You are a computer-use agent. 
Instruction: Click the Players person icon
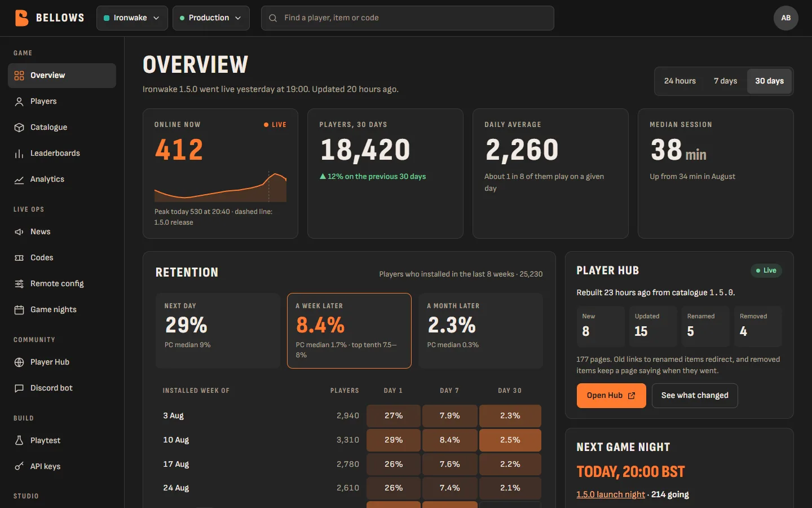(19, 102)
